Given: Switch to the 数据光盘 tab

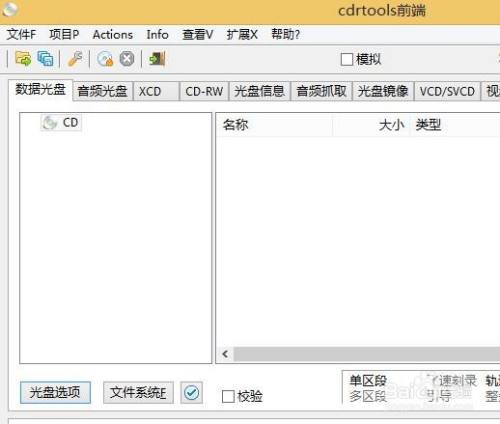Looking at the screenshot, I should tap(40, 90).
